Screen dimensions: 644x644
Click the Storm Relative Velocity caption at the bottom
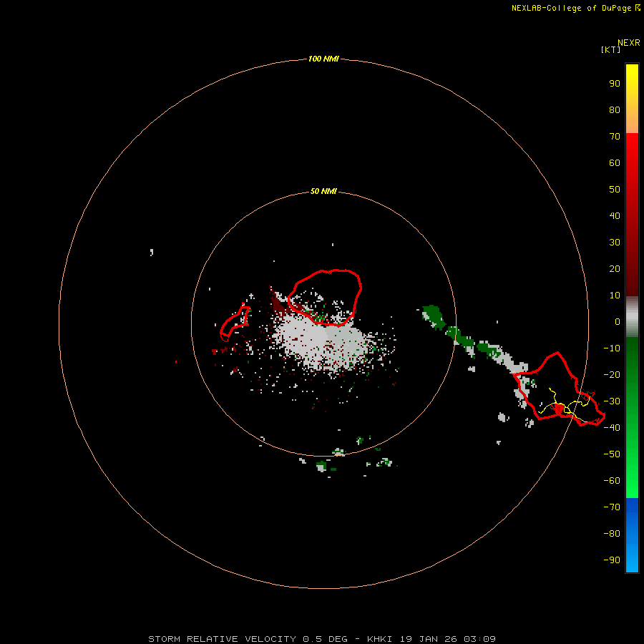click(x=321, y=639)
